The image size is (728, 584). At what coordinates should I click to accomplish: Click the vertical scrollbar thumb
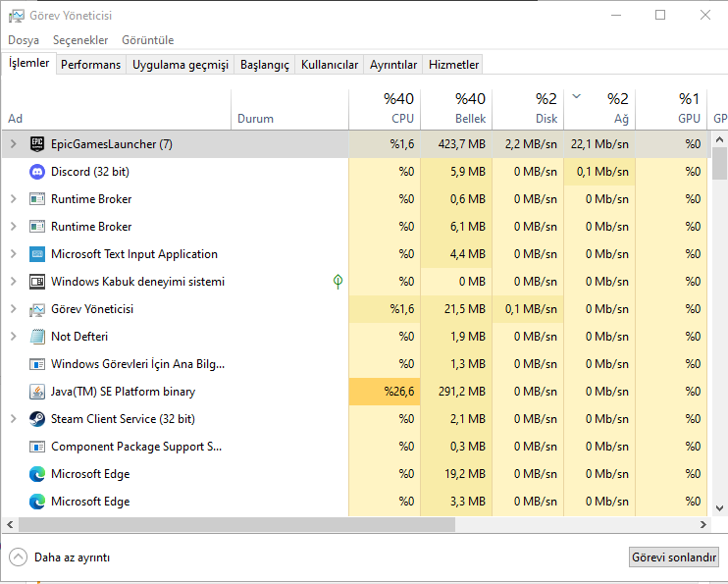[719, 163]
